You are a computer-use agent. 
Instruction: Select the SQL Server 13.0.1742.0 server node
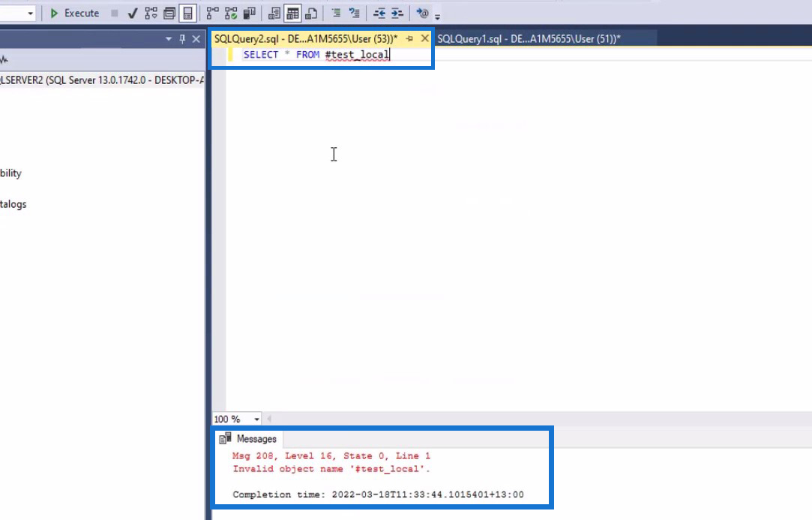[x=102, y=80]
